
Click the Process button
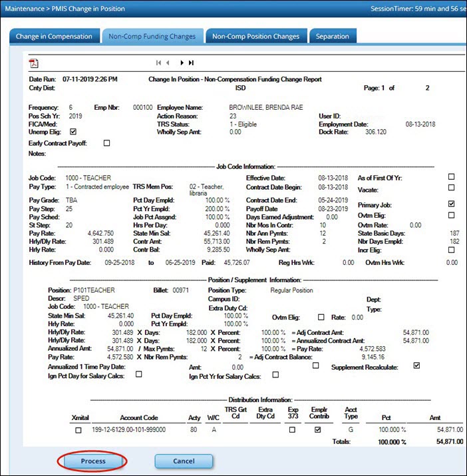[92, 461]
